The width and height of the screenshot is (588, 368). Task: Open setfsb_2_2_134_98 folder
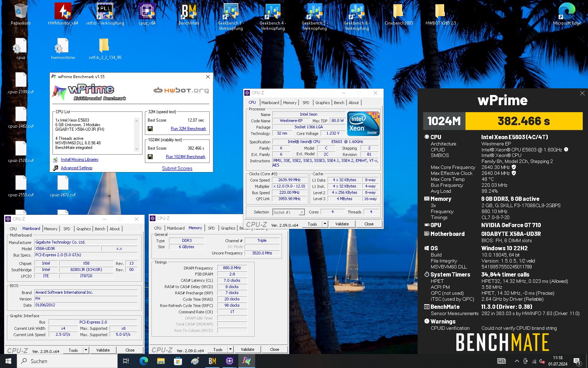[x=105, y=48]
